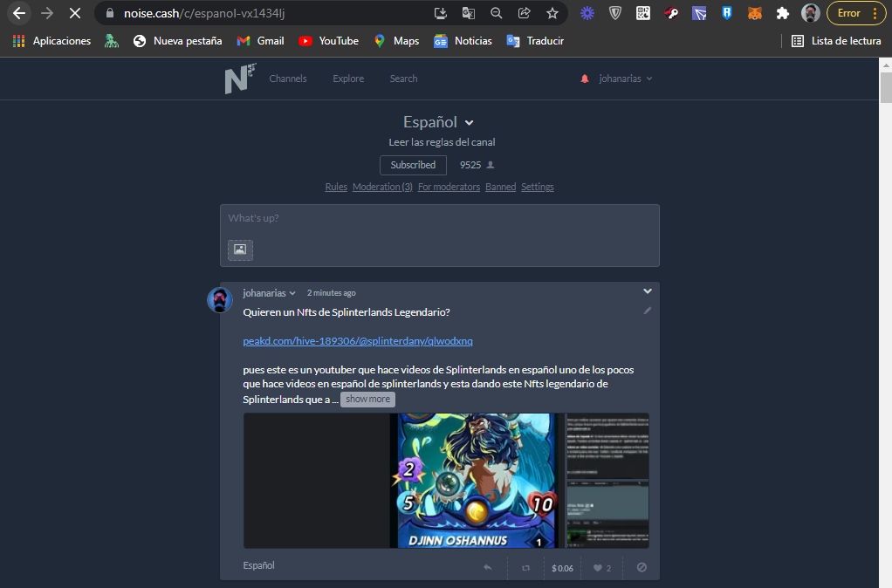
Task: Open the Explore menu
Action: (x=348, y=79)
